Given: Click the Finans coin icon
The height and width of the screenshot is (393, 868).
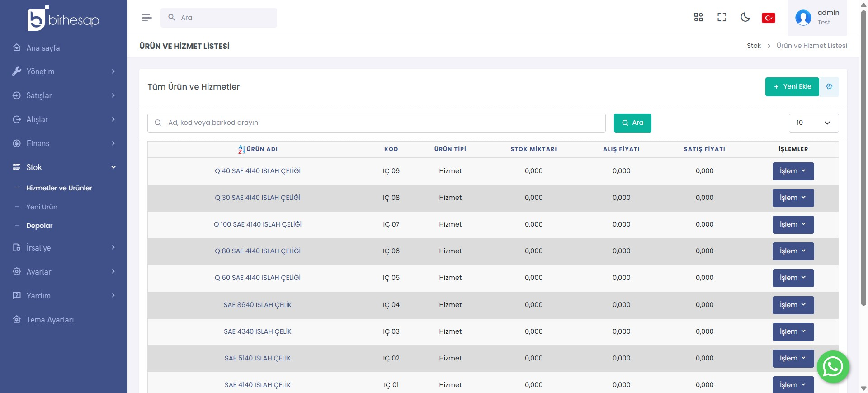Looking at the screenshot, I should tap(17, 143).
